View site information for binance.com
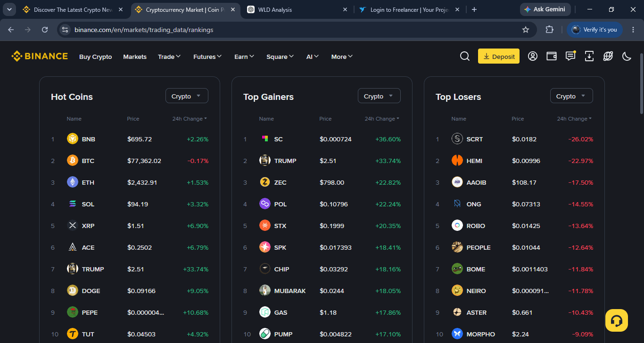 (65, 30)
